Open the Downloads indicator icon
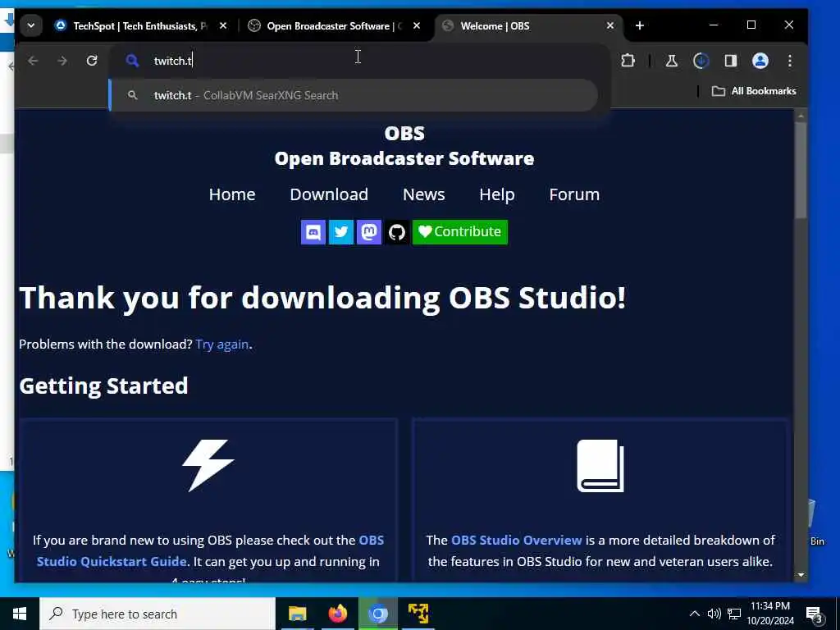 click(701, 61)
